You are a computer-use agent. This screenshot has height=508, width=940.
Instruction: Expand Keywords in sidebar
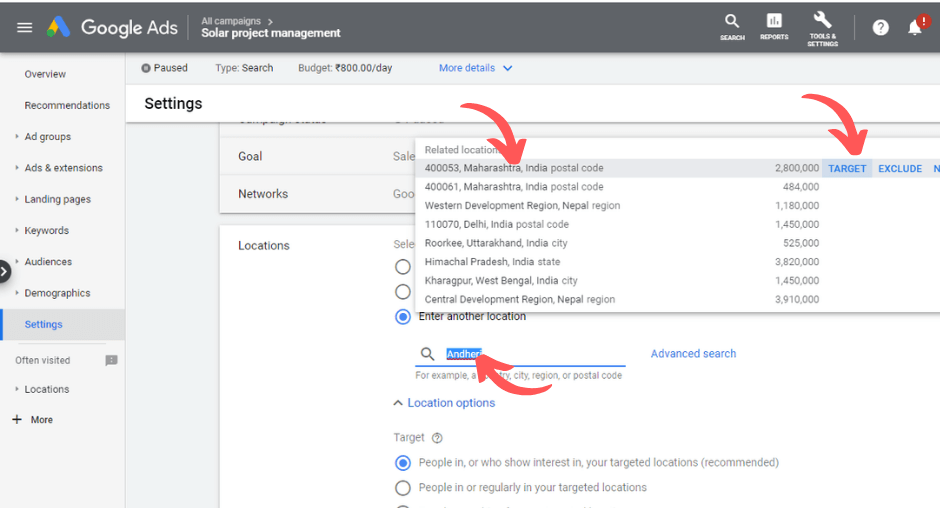(17, 230)
